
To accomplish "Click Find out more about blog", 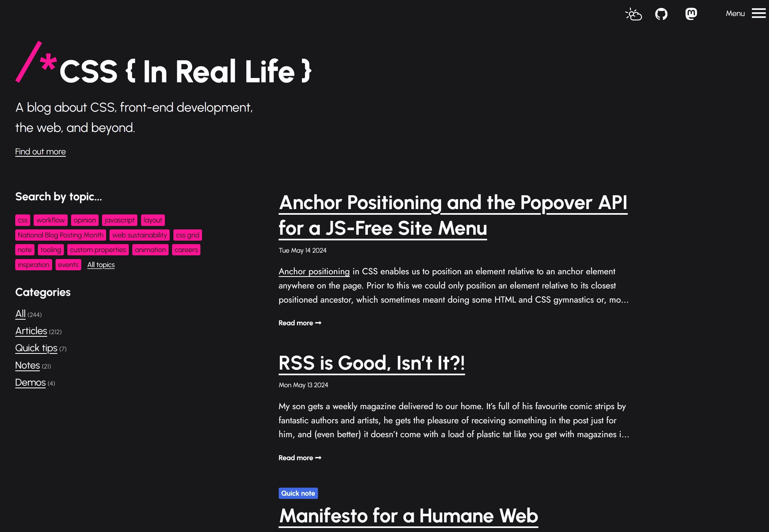I will (x=40, y=151).
